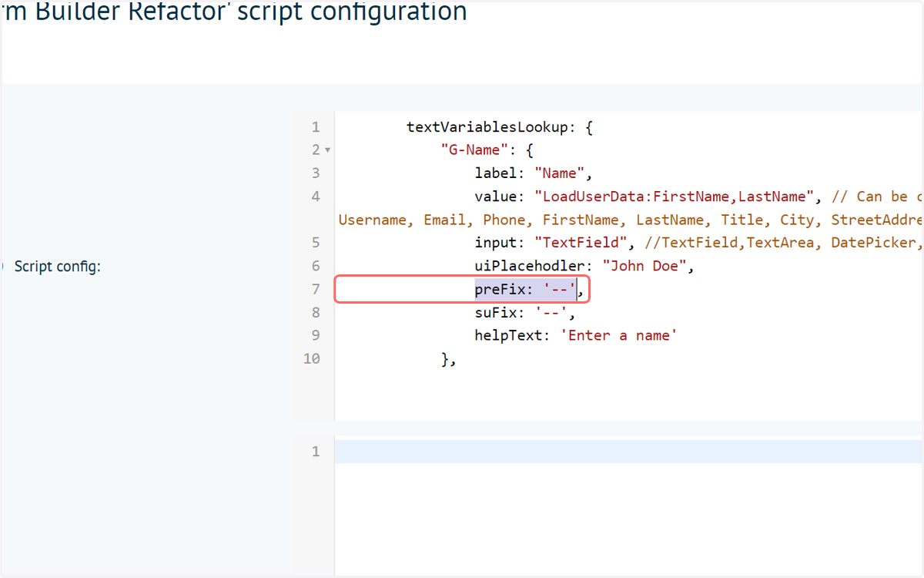Click the input: "TextField" line
Image resolution: width=924 pixels, height=578 pixels.
tap(554, 243)
